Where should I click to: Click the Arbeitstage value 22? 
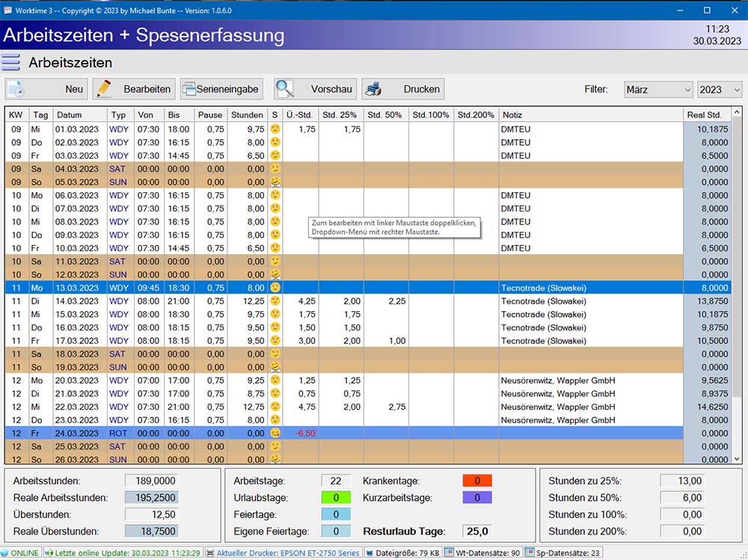click(336, 481)
